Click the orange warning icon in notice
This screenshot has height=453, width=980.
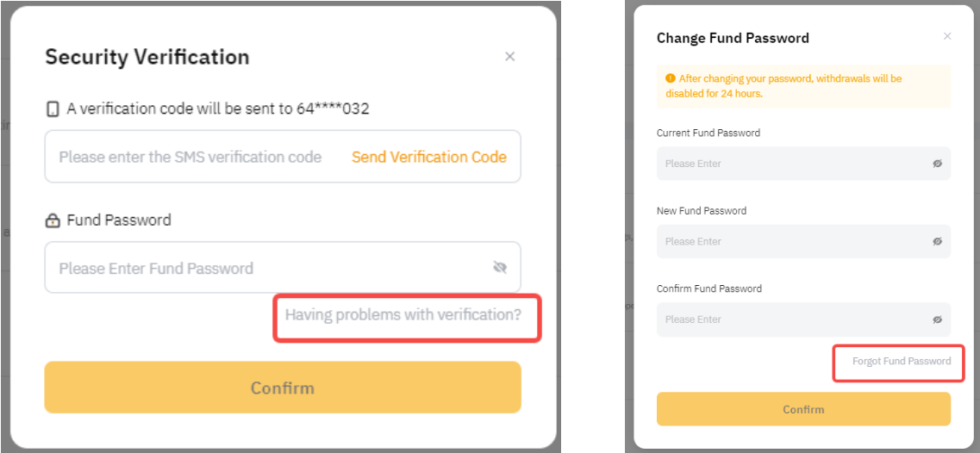coord(670,78)
